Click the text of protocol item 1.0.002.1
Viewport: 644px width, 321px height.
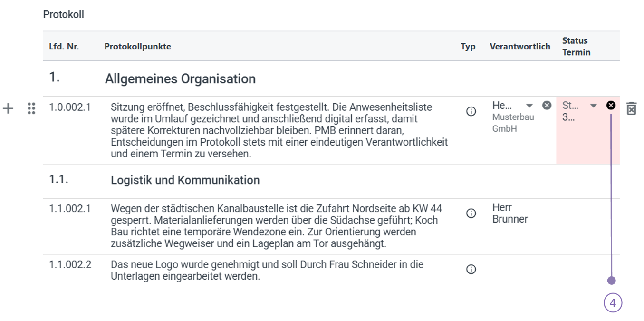[279, 130]
